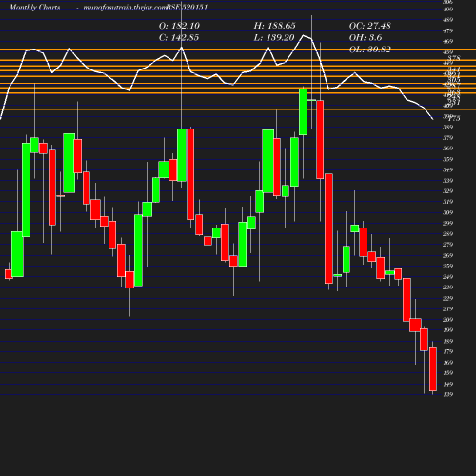Click the 379 price axis label
The height and width of the screenshot is (476, 476).
click(x=447, y=138)
